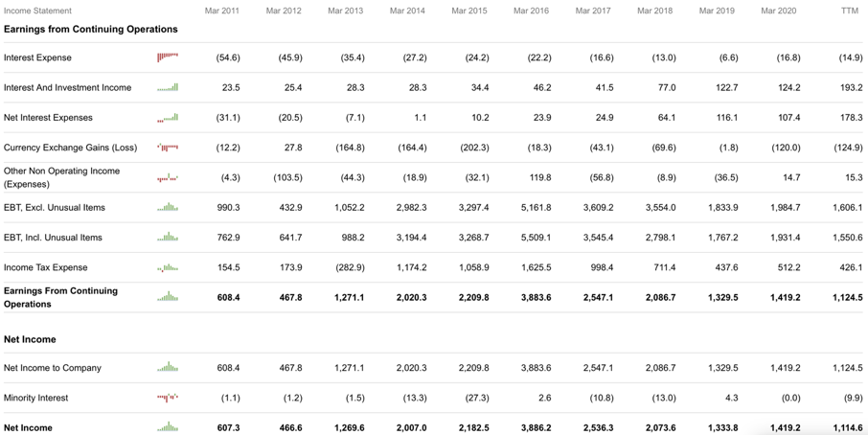Screen dimensions: 868x435
Task: Click the Currency Exchange Gains sparkline
Action: click(x=168, y=148)
